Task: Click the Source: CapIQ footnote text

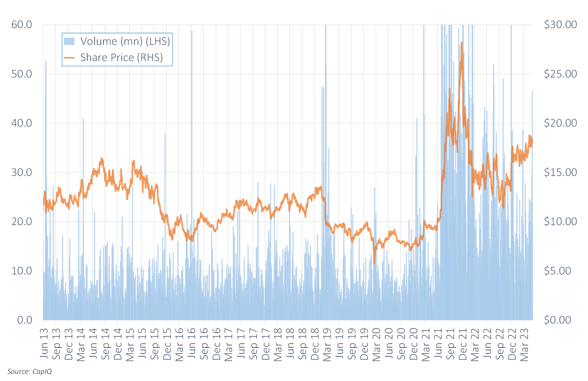Action: (29, 371)
